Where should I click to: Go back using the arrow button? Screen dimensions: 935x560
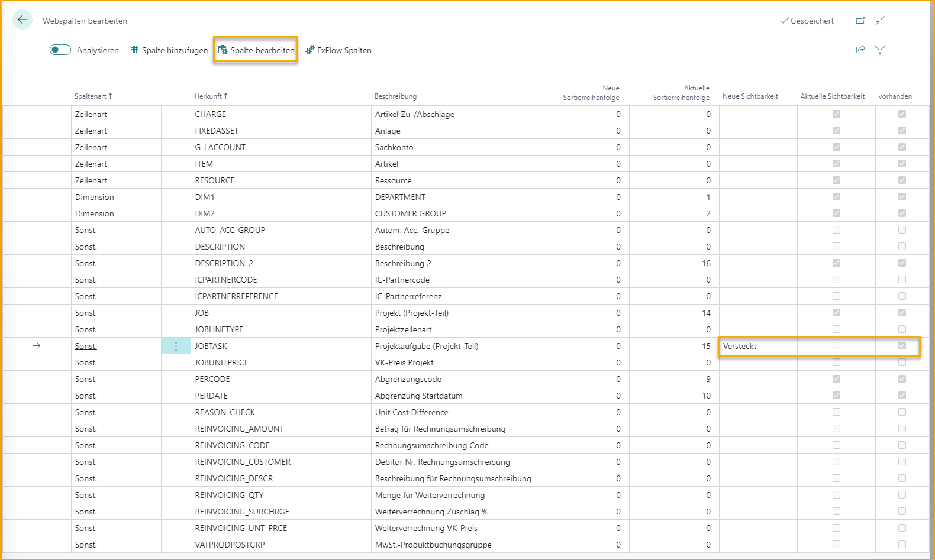coord(22,20)
